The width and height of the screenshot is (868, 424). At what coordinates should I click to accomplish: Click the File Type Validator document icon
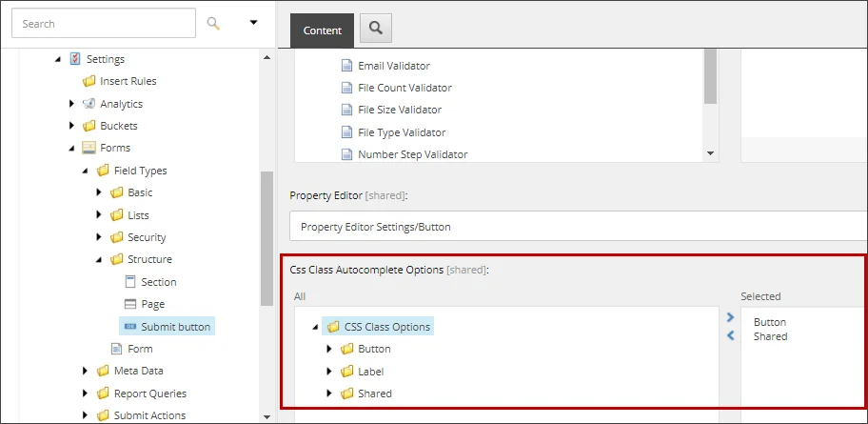346,132
